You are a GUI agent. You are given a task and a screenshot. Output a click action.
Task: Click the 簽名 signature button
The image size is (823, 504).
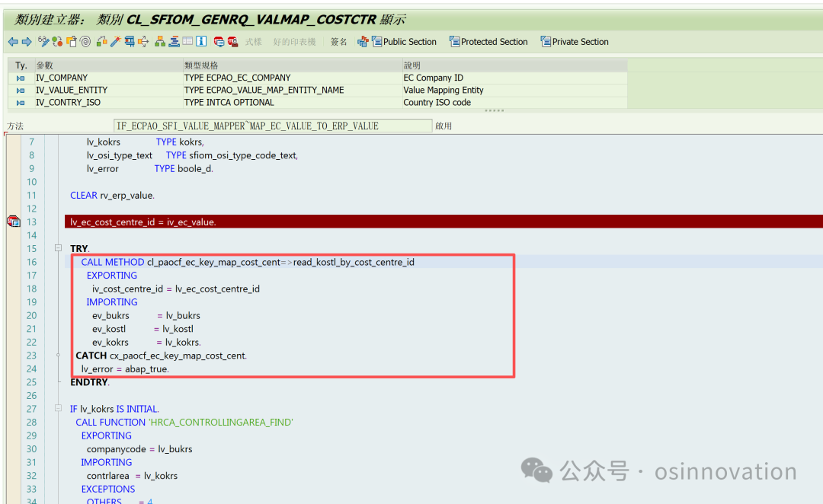338,42
